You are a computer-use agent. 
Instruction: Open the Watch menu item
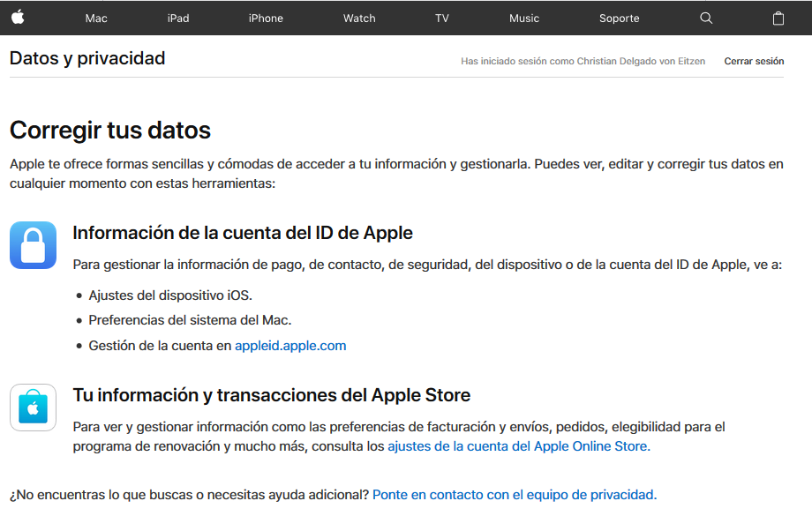359,19
